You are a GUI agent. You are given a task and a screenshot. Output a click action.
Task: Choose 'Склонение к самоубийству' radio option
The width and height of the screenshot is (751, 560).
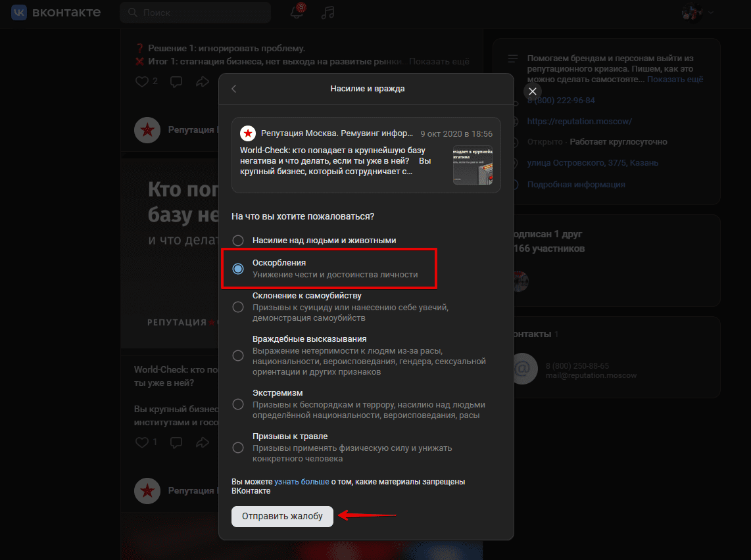click(238, 307)
